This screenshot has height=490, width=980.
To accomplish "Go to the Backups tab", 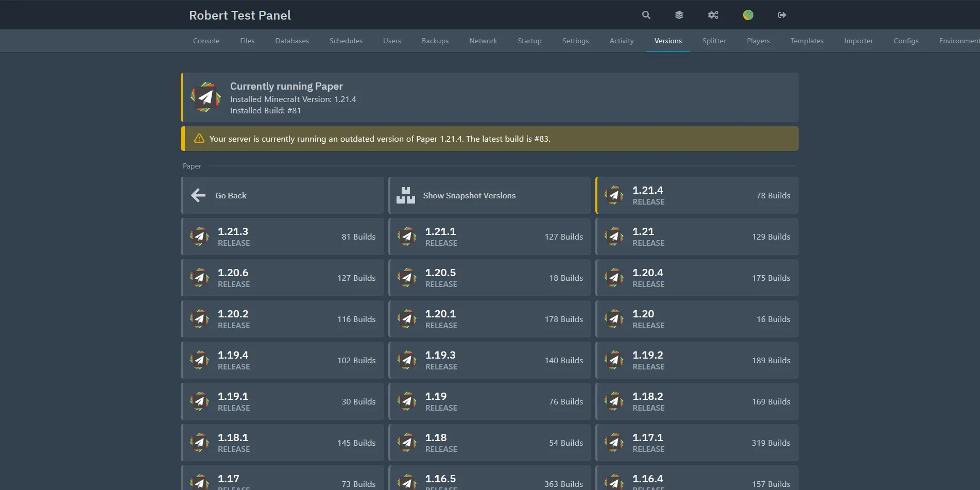I will click(435, 41).
